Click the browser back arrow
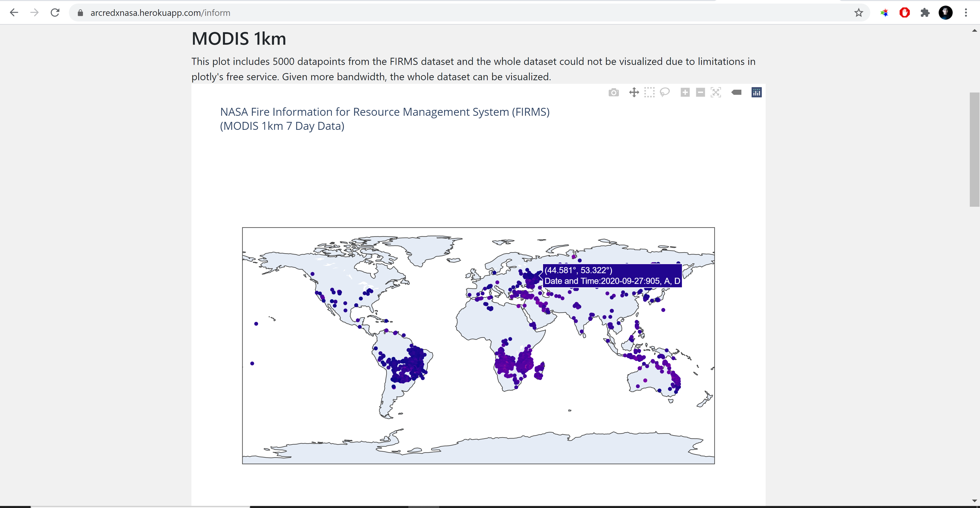This screenshot has width=980, height=508. 14,13
